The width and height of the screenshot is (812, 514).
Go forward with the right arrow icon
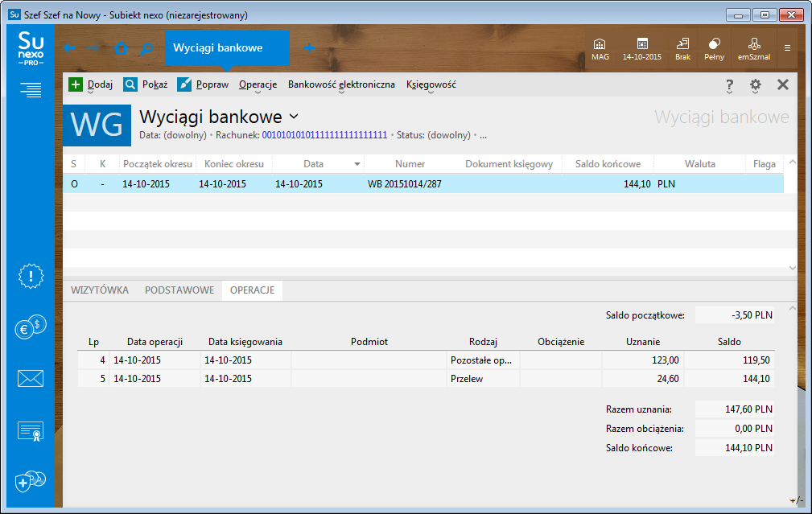(93, 48)
